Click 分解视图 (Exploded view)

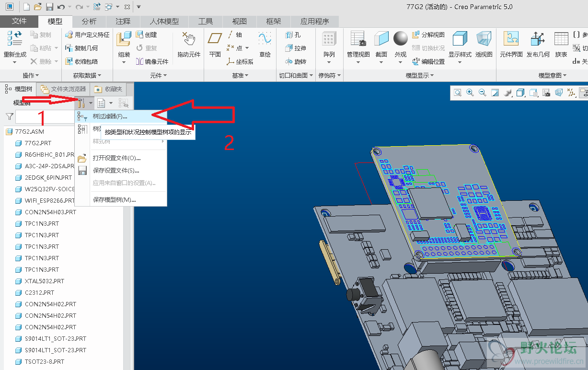[428, 35]
